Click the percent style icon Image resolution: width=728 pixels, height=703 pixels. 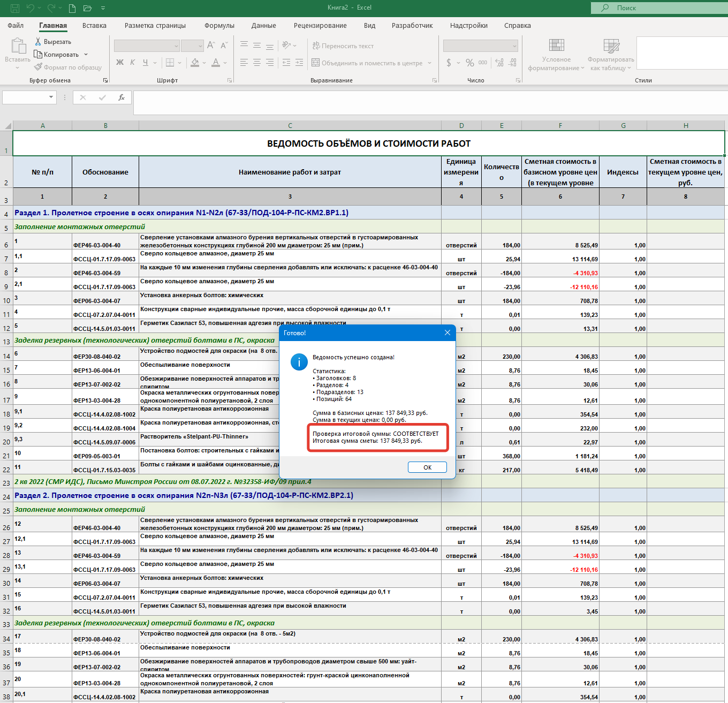point(470,63)
